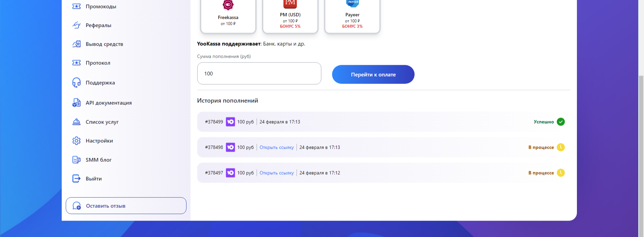Click the История пополнений heading
This screenshot has width=644, height=237.
click(x=228, y=101)
